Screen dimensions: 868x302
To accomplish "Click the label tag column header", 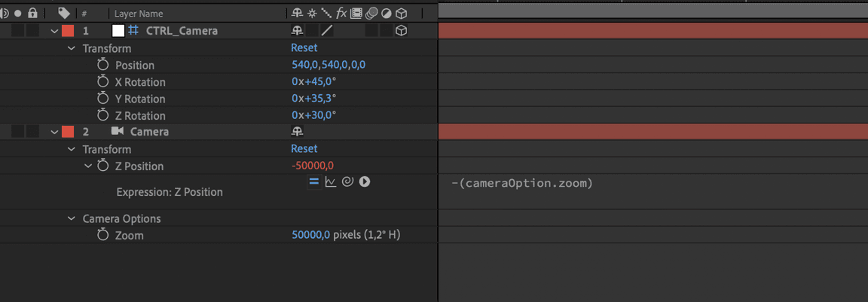I will pyautogui.click(x=64, y=14).
